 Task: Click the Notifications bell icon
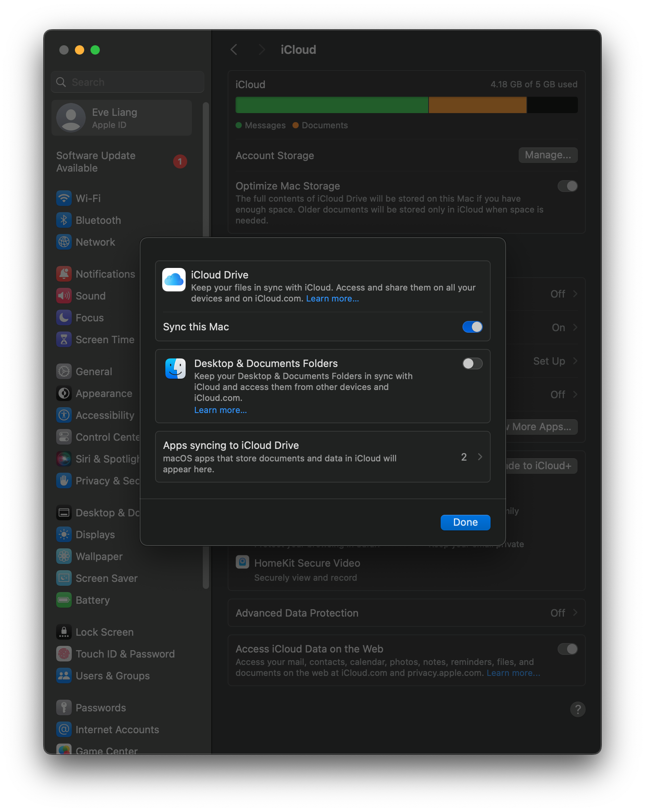pyautogui.click(x=64, y=274)
